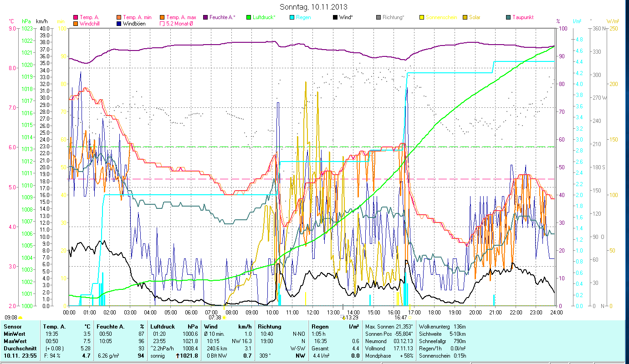Select the Windböen blue legend box
The image size is (629, 364).
[118, 23]
